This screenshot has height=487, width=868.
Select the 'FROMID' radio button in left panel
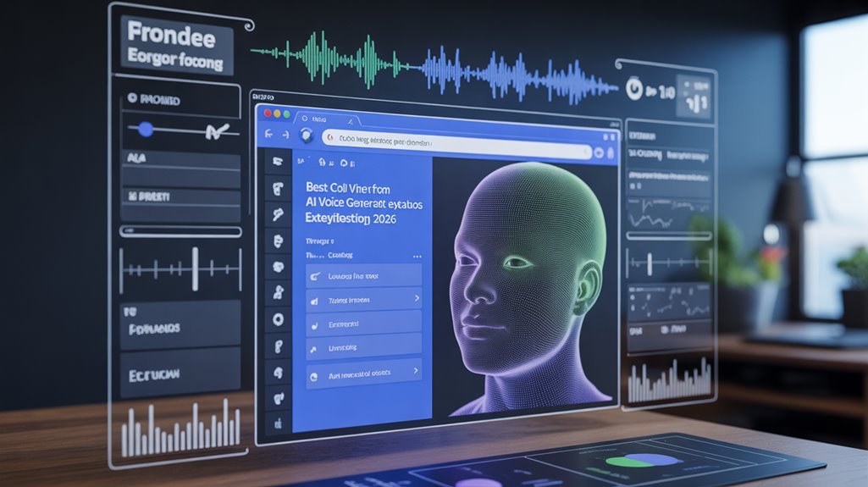(x=132, y=98)
